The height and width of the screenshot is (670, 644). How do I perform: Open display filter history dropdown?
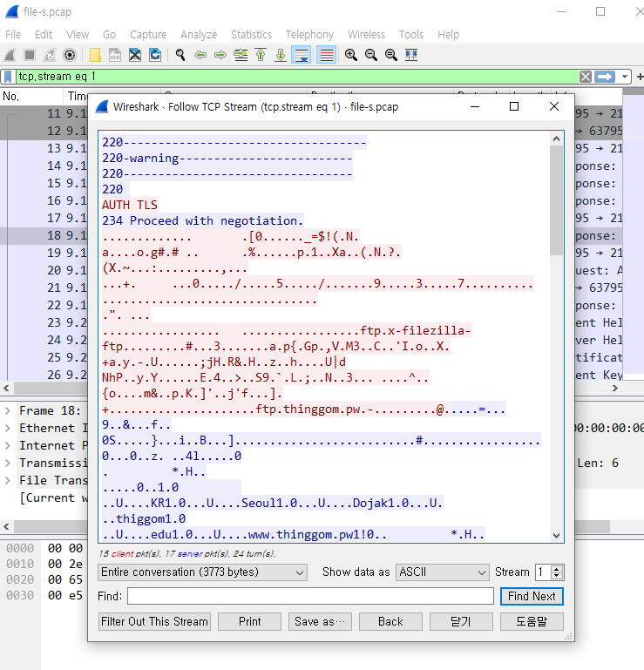624,77
